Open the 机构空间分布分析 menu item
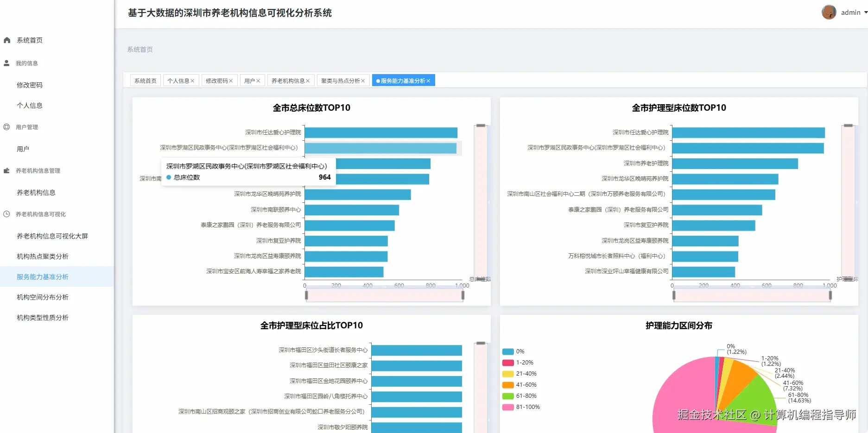Viewport: 868px width, 433px height. (42, 297)
